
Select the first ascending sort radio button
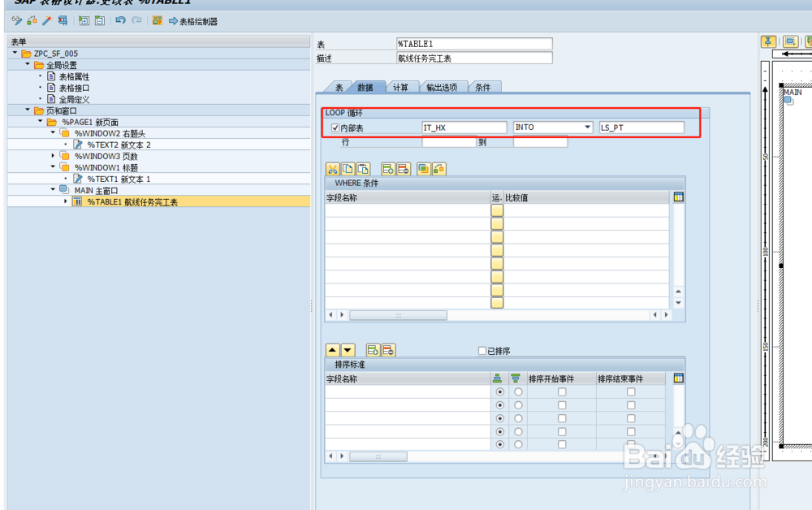(x=499, y=392)
